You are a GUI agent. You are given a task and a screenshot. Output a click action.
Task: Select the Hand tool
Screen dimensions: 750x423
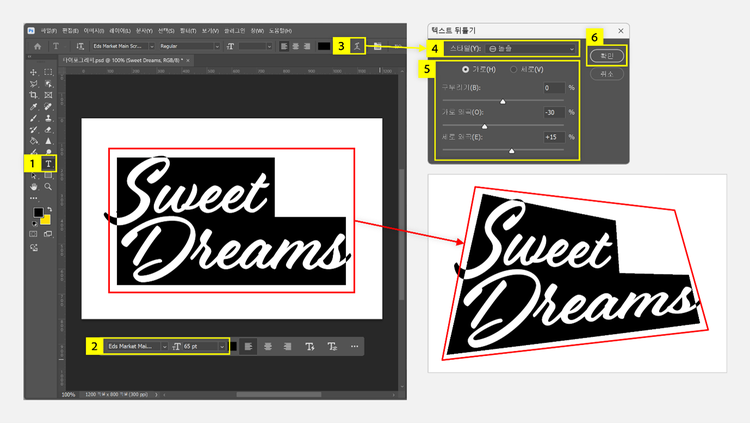(33, 187)
